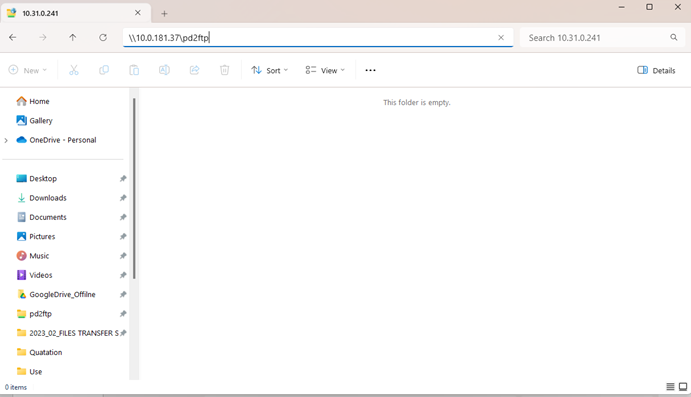Click the pin icon beside Music
The width and height of the screenshot is (691, 397).
123,256
